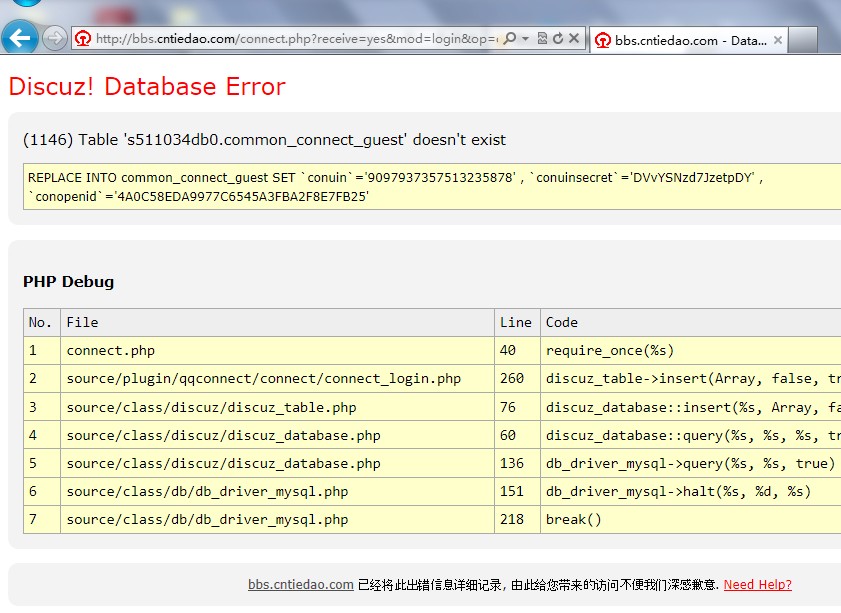Click line number 218 cell

pyautogui.click(x=517, y=519)
